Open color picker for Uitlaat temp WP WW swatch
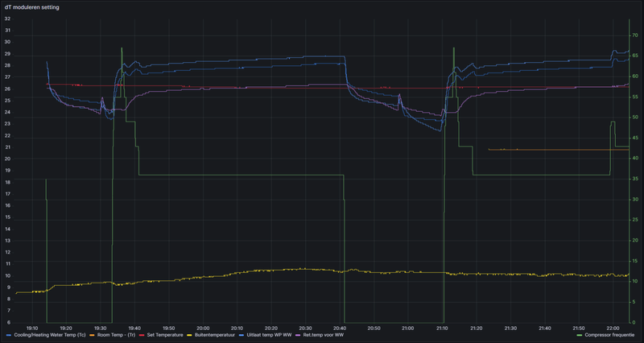Viewport: 644px width, 343px height. point(242,335)
